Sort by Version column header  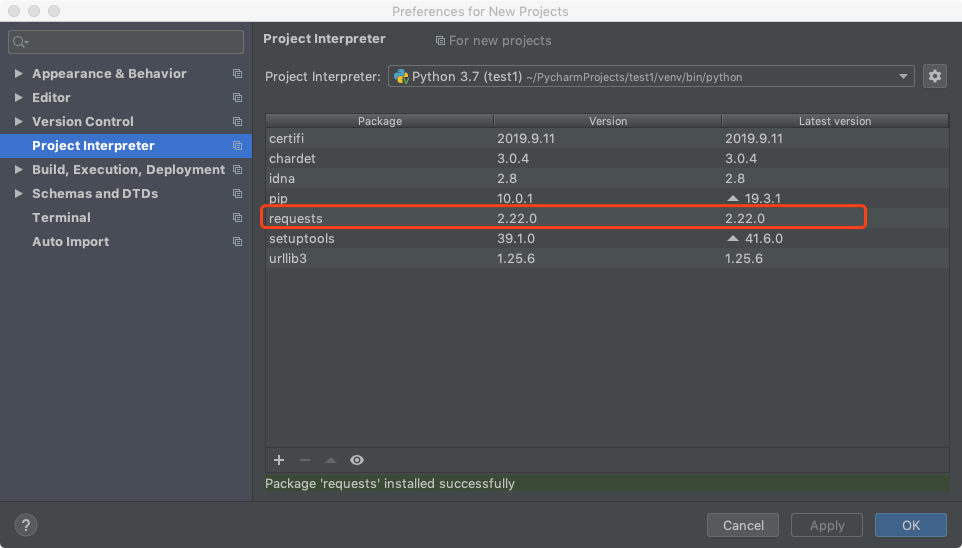[608, 121]
